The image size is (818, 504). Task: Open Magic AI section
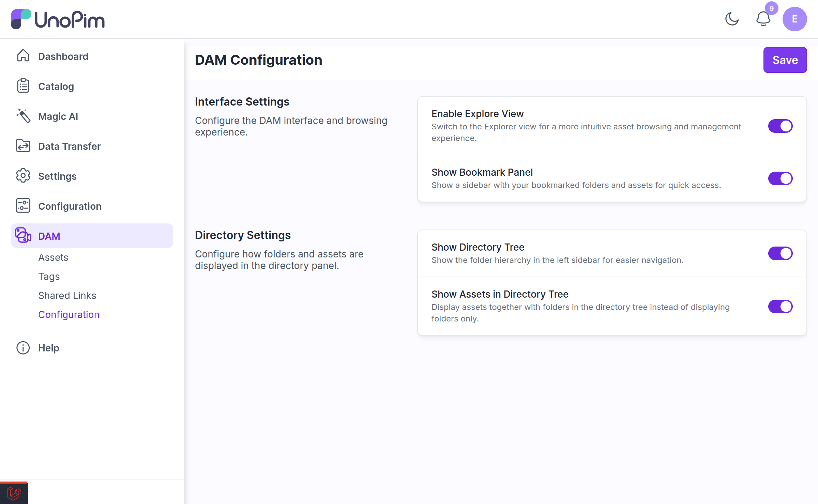[x=92, y=116]
